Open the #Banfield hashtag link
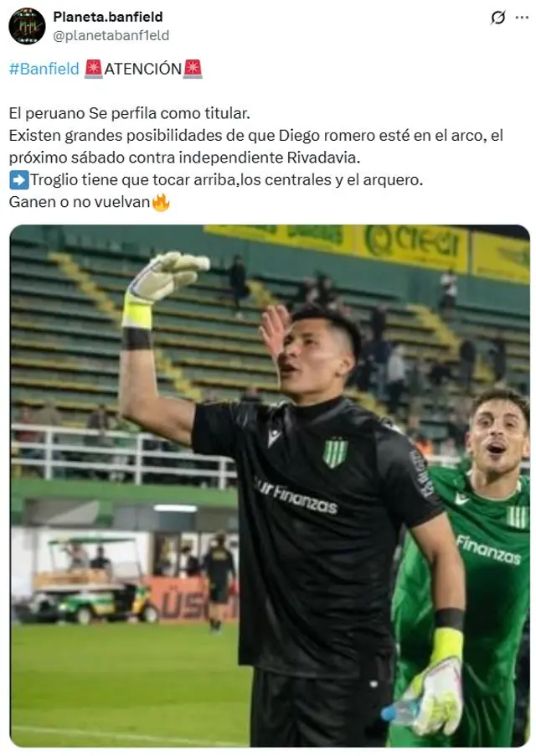This screenshot has width=536, height=756. (x=44, y=69)
